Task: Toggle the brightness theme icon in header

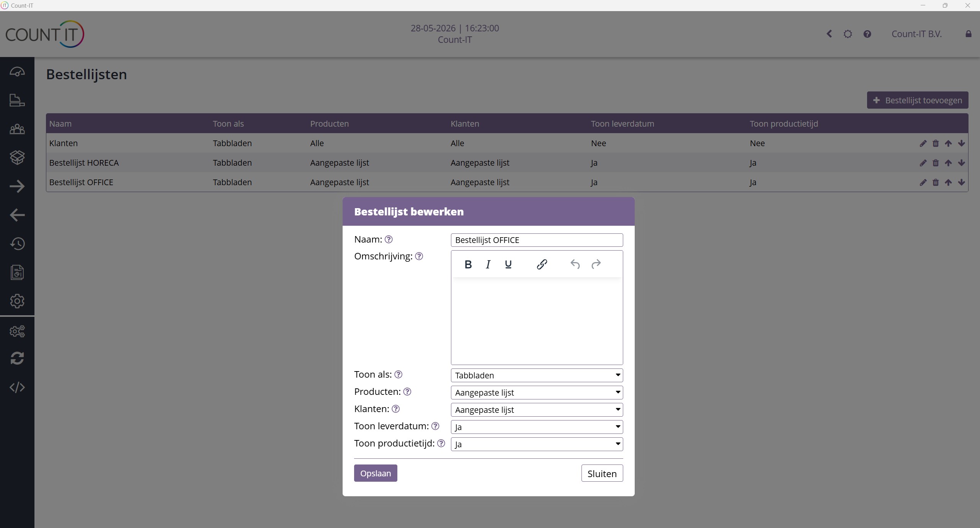Action: click(x=848, y=34)
